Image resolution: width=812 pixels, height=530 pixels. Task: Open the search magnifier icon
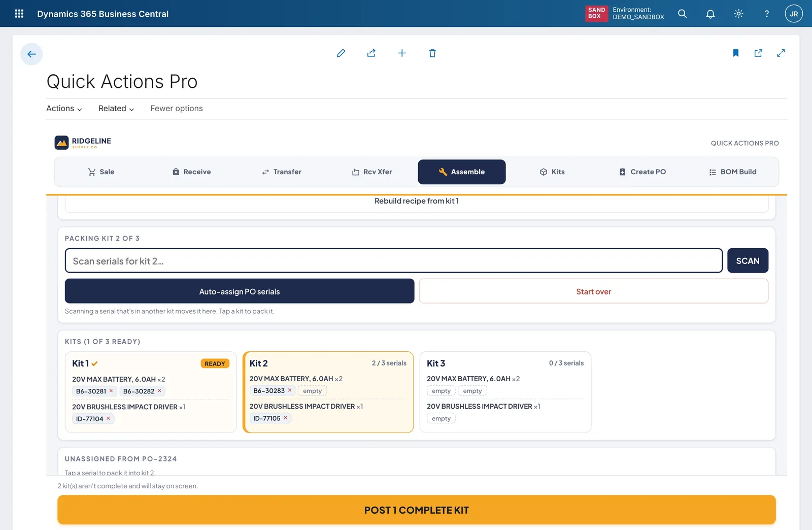tap(683, 14)
